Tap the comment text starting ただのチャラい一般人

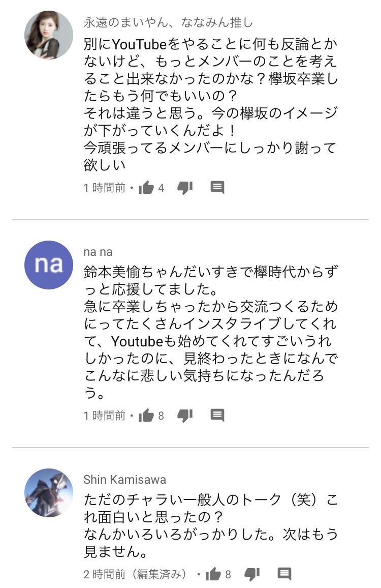pos(211,525)
